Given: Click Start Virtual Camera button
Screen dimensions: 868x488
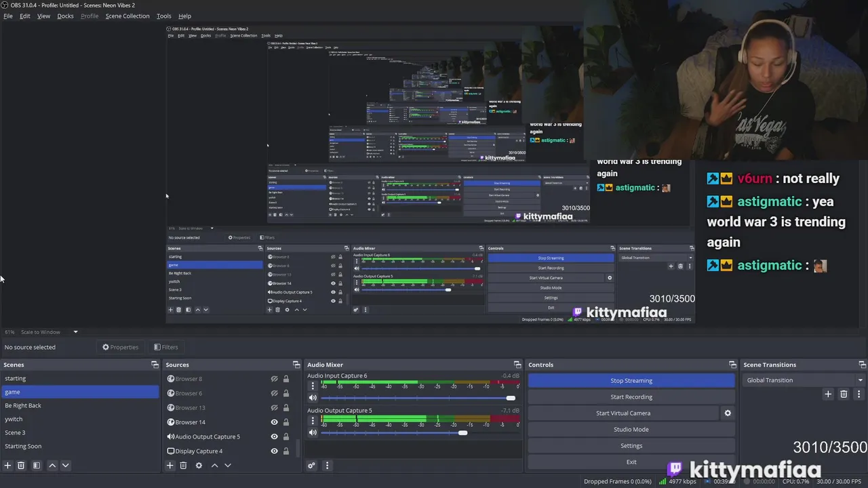Looking at the screenshot, I should pos(623,413).
